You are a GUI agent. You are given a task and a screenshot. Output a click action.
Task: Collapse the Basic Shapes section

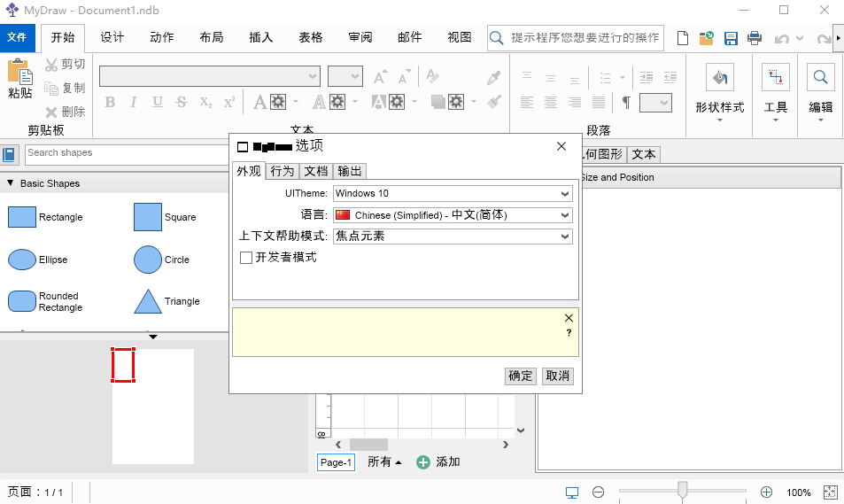point(11,183)
